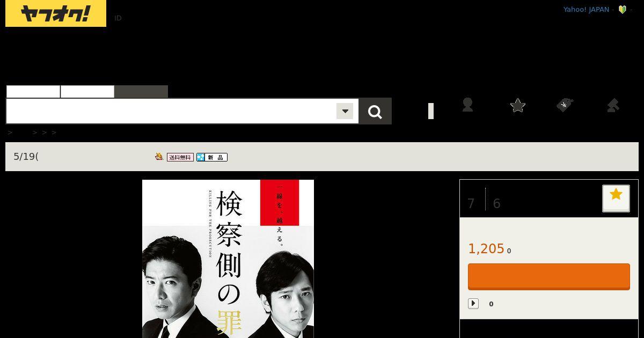Open the auction gavel bidding icon
Viewport: 644px width, 338px height.
point(613,105)
